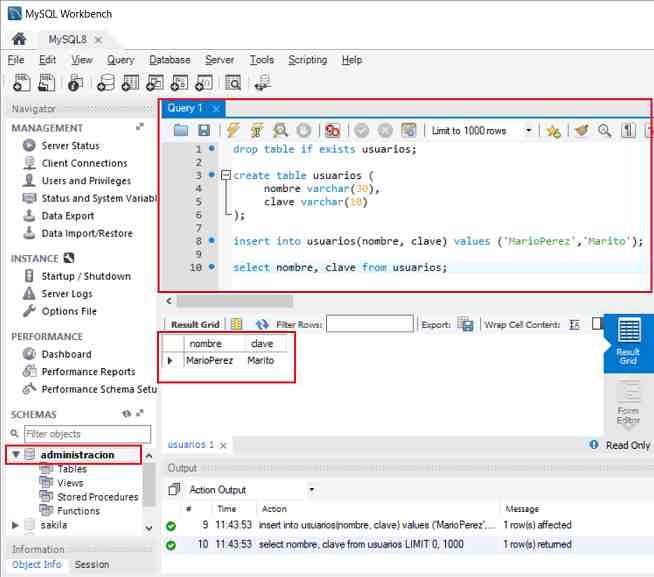
Task: Expand the sakila schema node
Action: tap(16, 524)
